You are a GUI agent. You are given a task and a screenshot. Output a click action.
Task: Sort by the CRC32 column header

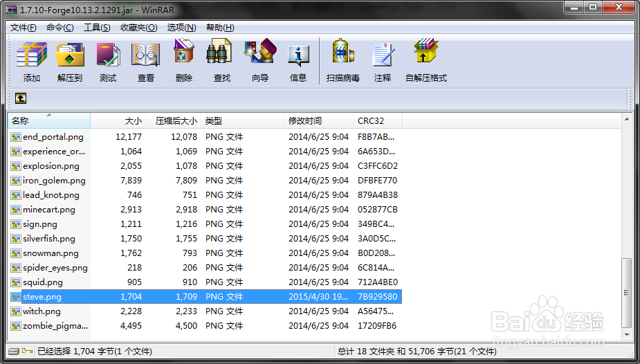378,121
